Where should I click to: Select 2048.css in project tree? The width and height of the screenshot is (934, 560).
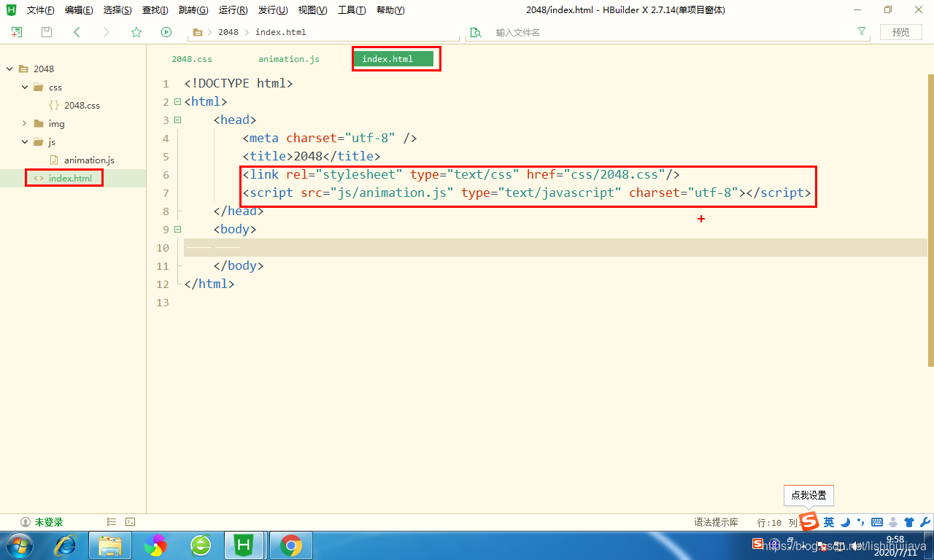point(82,106)
